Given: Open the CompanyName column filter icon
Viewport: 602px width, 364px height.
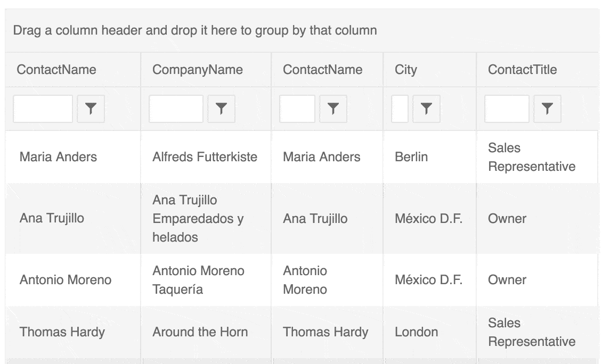Looking at the screenshot, I should tap(221, 108).
